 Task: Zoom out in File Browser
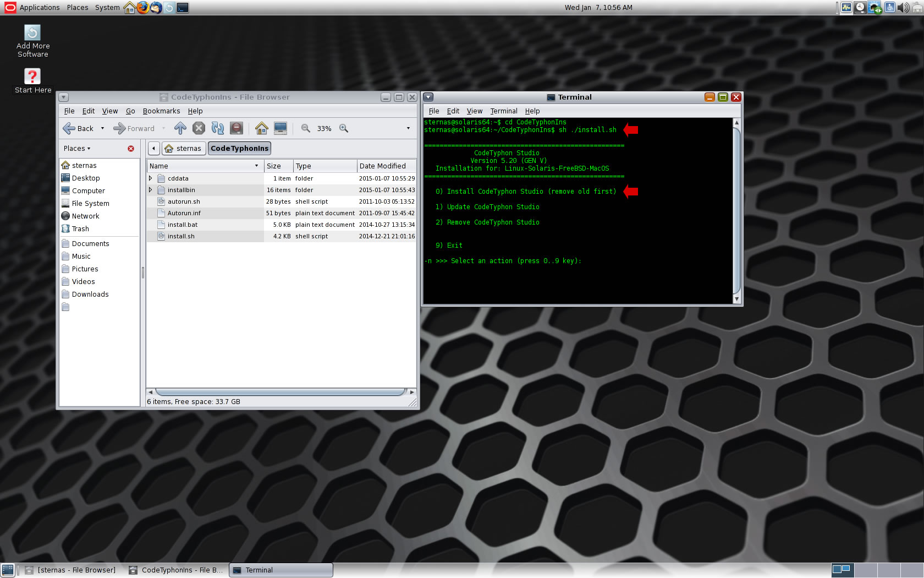pos(306,128)
